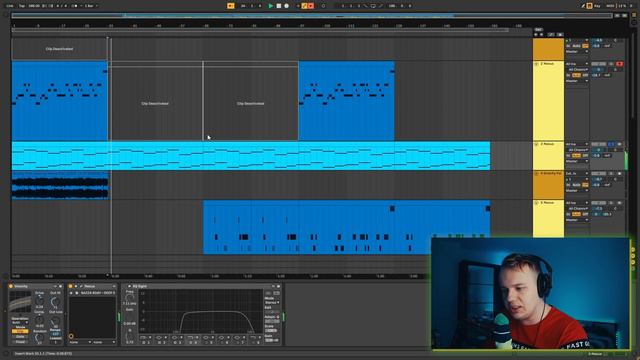Click the Velocity device Out Hi knob
The width and height of the screenshot is (640, 360).
pyautogui.click(x=56, y=302)
